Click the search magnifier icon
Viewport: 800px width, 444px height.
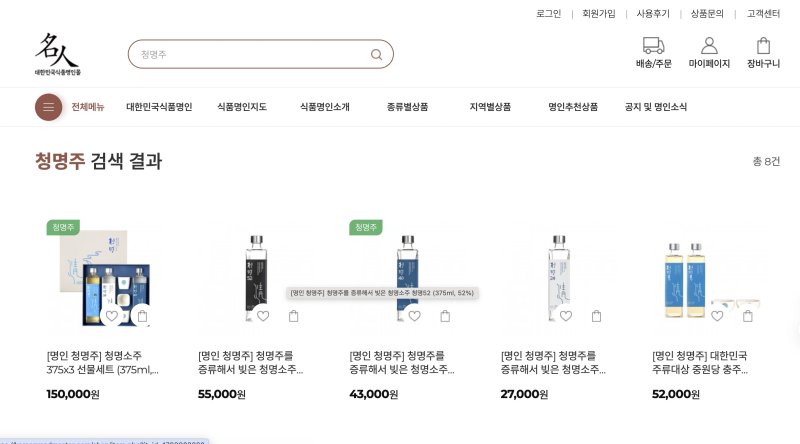click(376, 54)
